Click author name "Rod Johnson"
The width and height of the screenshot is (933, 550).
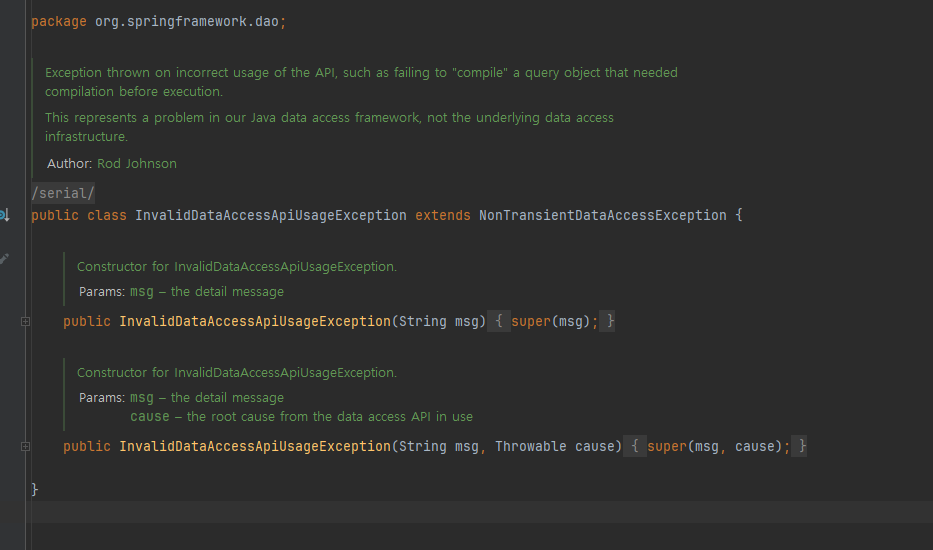point(137,164)
